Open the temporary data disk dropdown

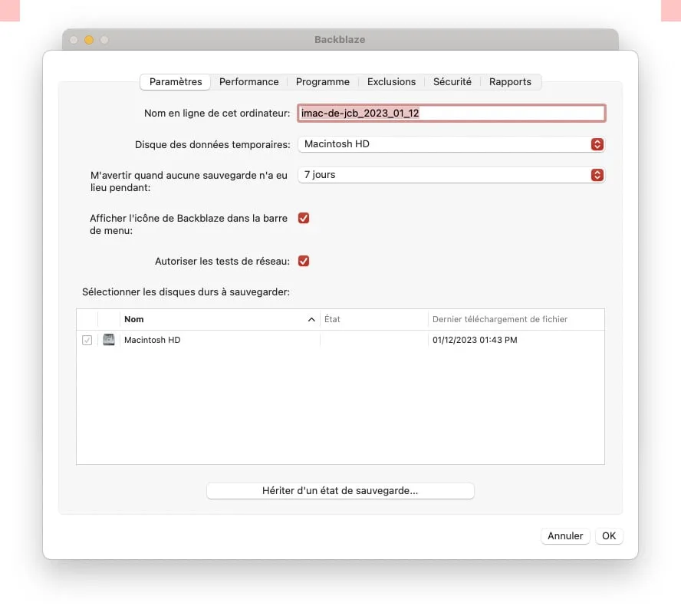(x=451, y=143)
